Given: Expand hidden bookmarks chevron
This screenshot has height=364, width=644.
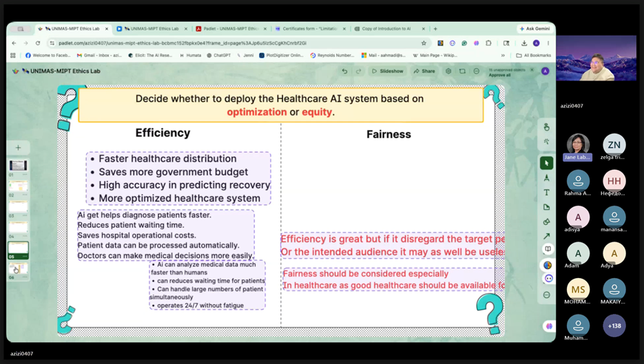Looking at the screenshot, I should click(x=503, y=55).
